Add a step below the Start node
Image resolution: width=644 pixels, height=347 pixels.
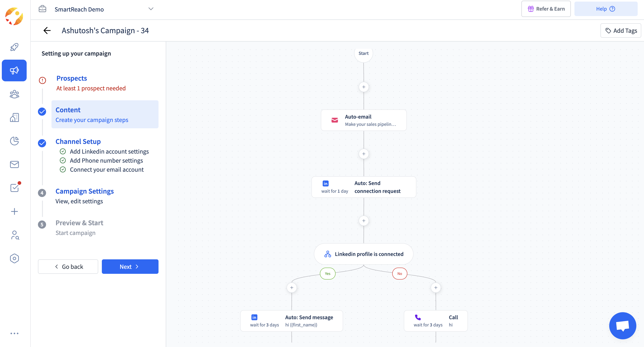coord(364,87)
